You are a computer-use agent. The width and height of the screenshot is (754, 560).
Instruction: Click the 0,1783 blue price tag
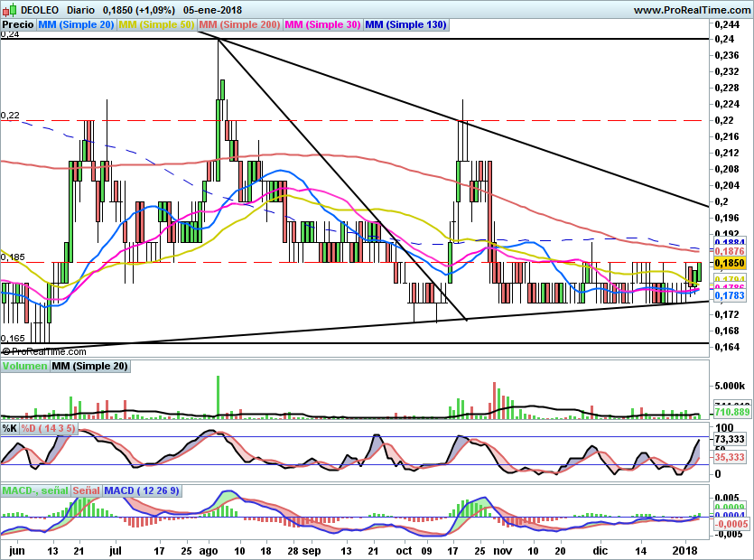click(x=729, y=295)
